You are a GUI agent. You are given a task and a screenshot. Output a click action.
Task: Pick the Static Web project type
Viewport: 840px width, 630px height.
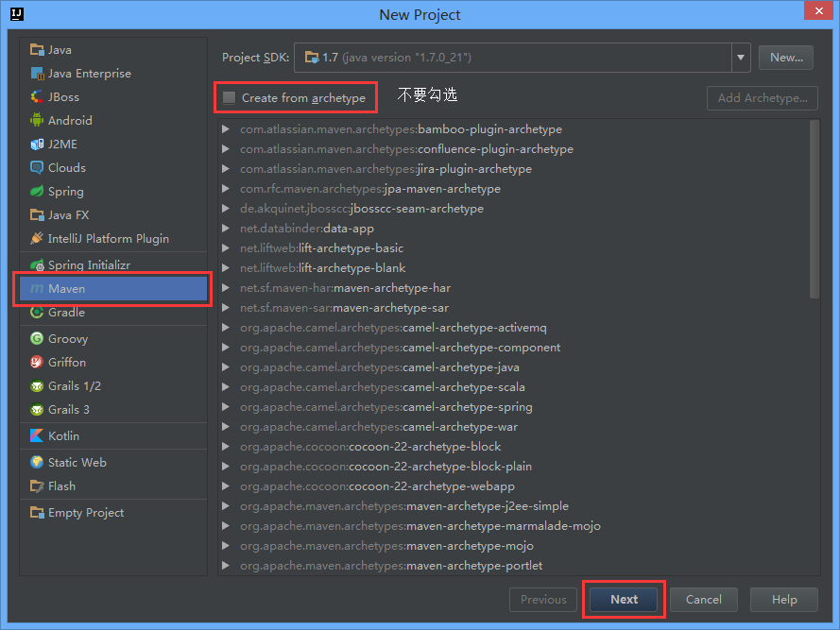73,462
